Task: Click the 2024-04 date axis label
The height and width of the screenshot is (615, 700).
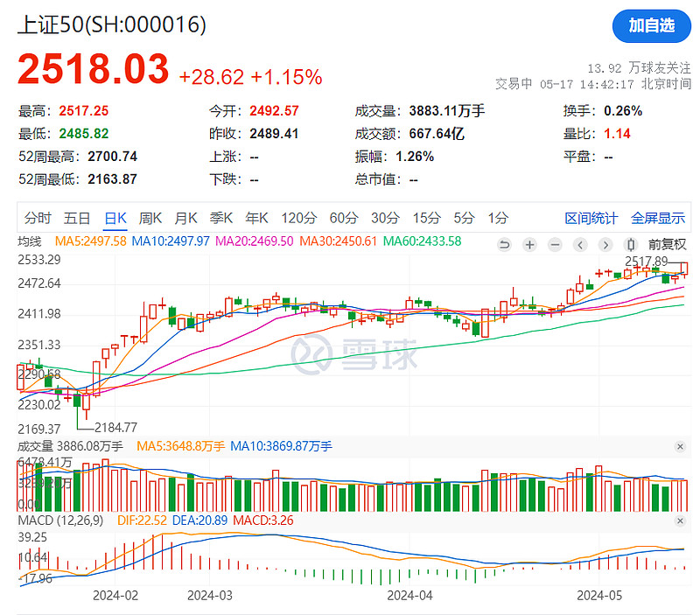Action: pos(409,596)
